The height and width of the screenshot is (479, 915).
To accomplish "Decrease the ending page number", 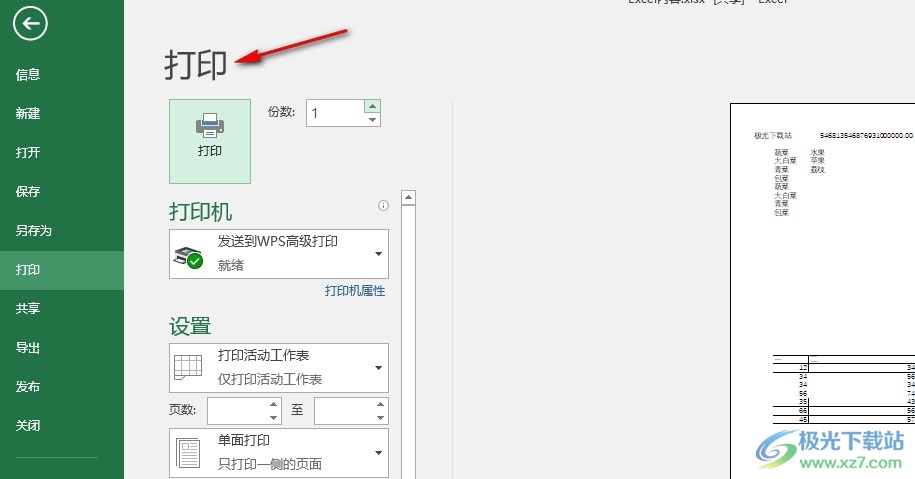I will 379,416.
